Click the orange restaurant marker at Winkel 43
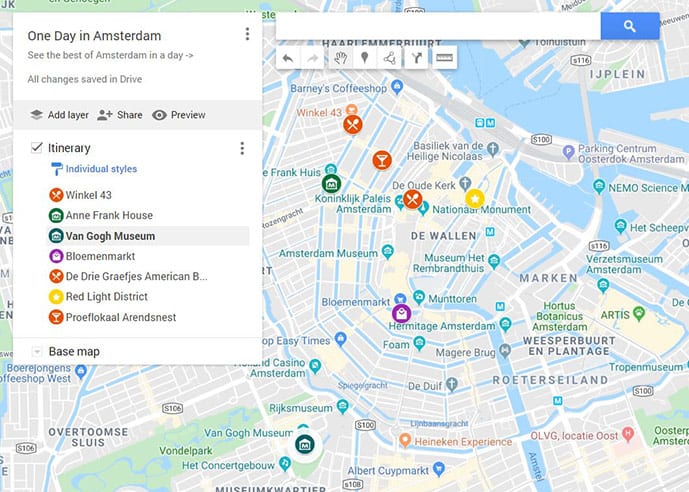Viewport: 689px width, 492px height. [353, 124]
